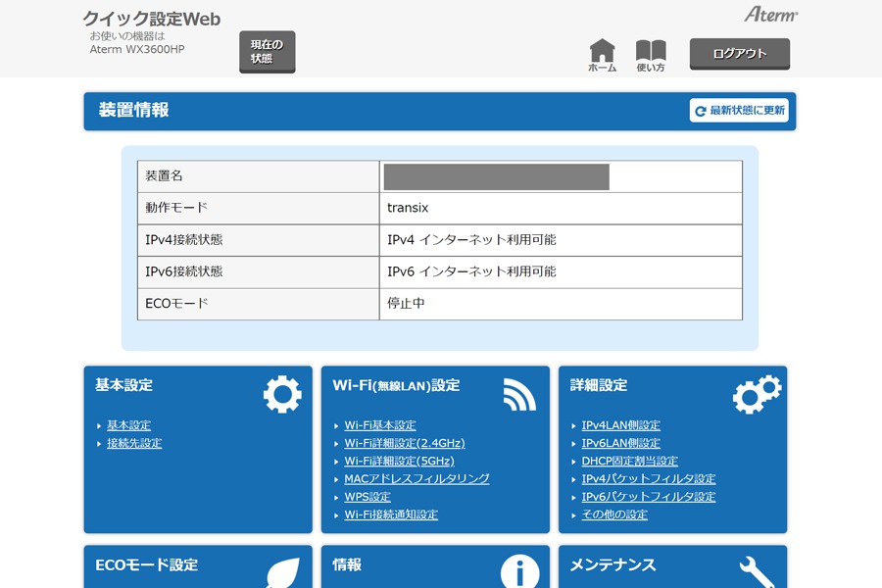Open the 現在の状態 button
Viewport: 882px width, 588px height.
coord(268,52)
